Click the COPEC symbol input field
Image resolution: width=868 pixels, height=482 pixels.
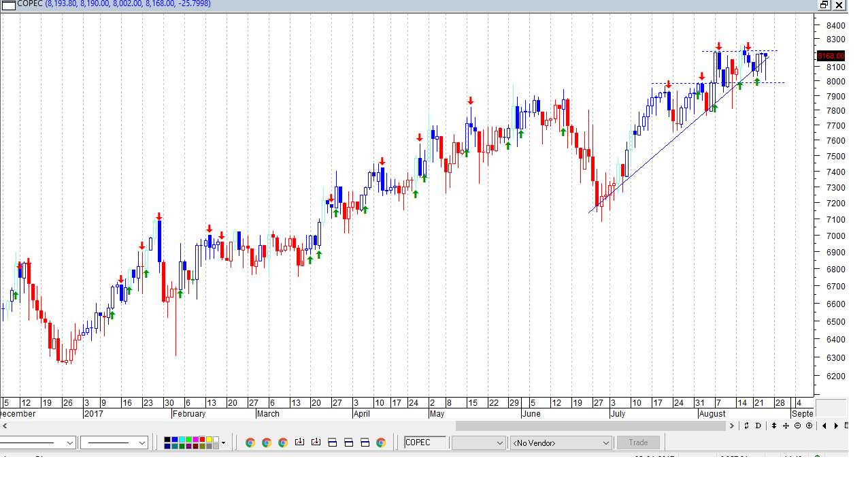tap(425, 443)
